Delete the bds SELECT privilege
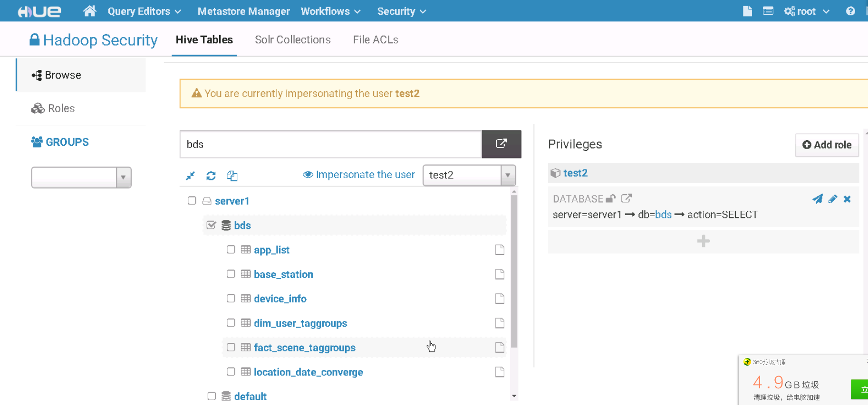Viewport: 868px width, 405px height. pyautogui.click(x=847, y=199)
